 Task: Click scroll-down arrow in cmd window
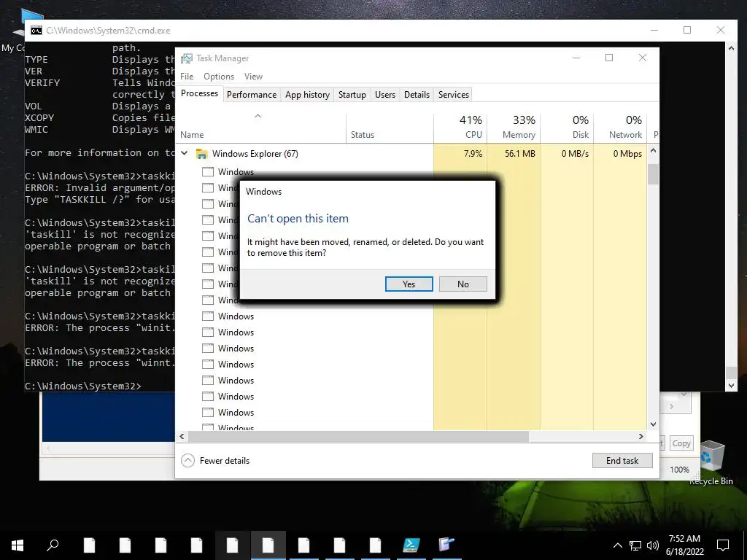point(731,386)
